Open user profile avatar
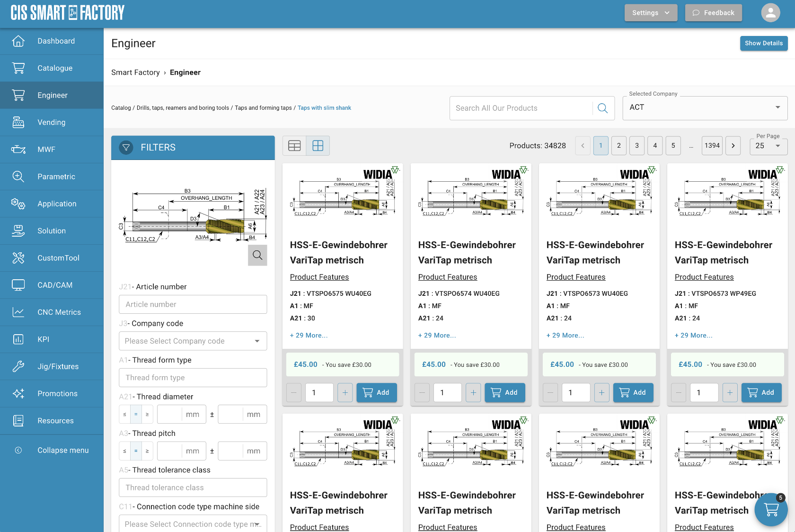Viewport: 795px width, 532px height. 770,13
